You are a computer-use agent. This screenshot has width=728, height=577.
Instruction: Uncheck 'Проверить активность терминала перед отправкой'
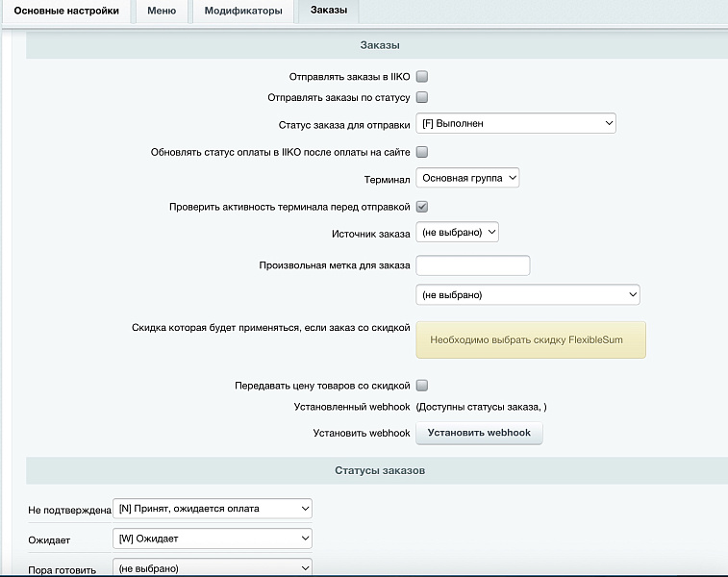[421, 207]
